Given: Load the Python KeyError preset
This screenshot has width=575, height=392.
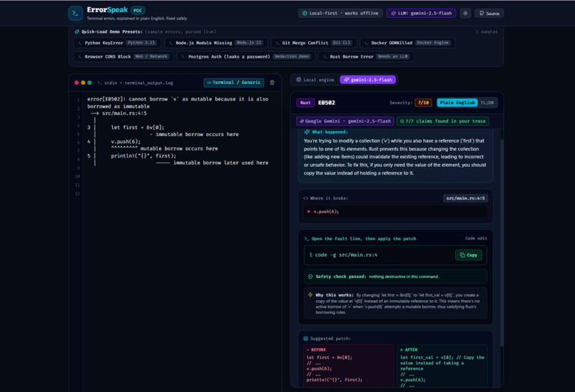Looking at the screenshot, I should (117, 43).
